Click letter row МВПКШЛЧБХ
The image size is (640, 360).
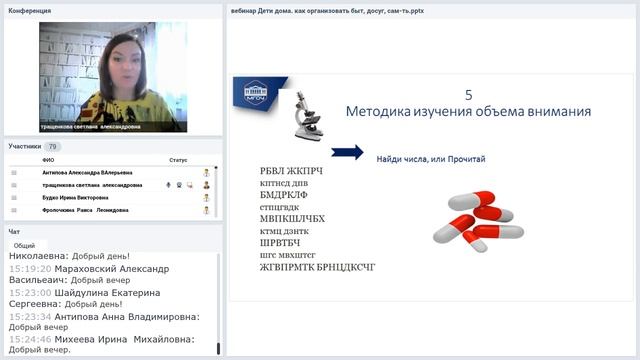pos(292,219)
